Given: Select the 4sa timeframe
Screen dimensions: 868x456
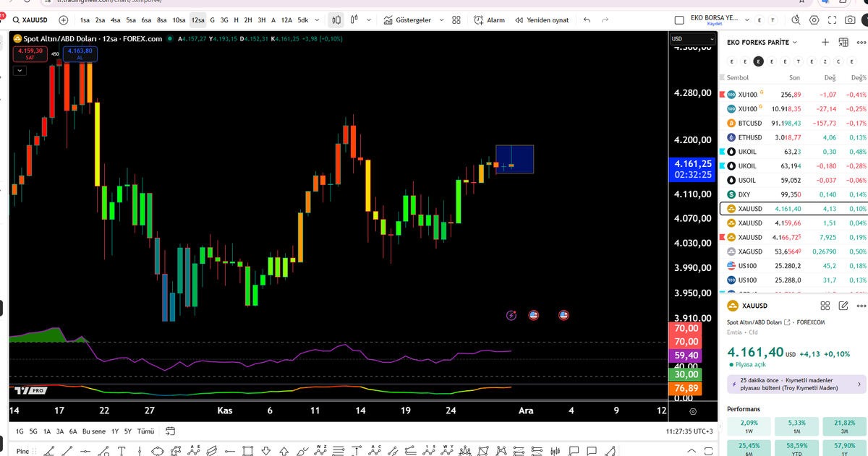Looking at the screenshot, I should coord(115,20).
